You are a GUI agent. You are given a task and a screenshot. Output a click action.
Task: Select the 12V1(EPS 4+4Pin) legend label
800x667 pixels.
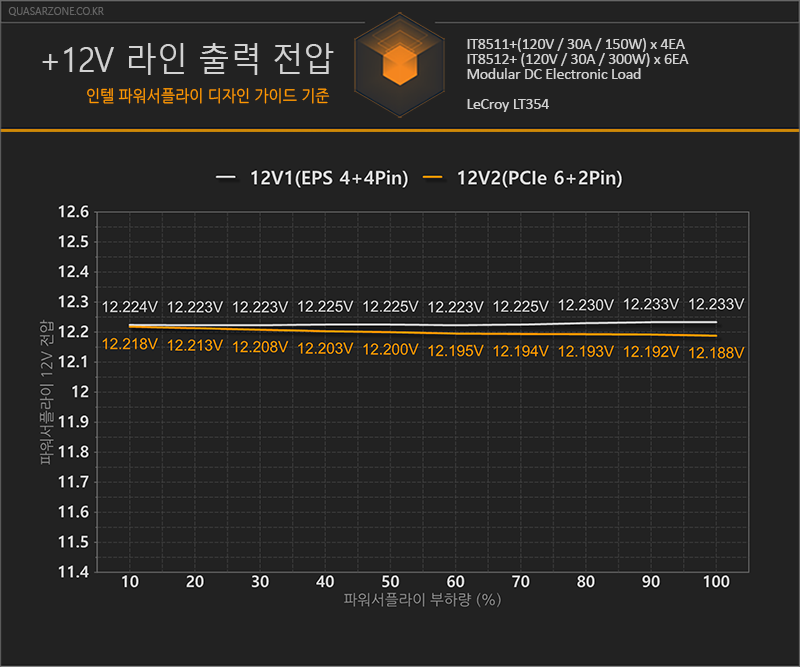tap(329, 178)
